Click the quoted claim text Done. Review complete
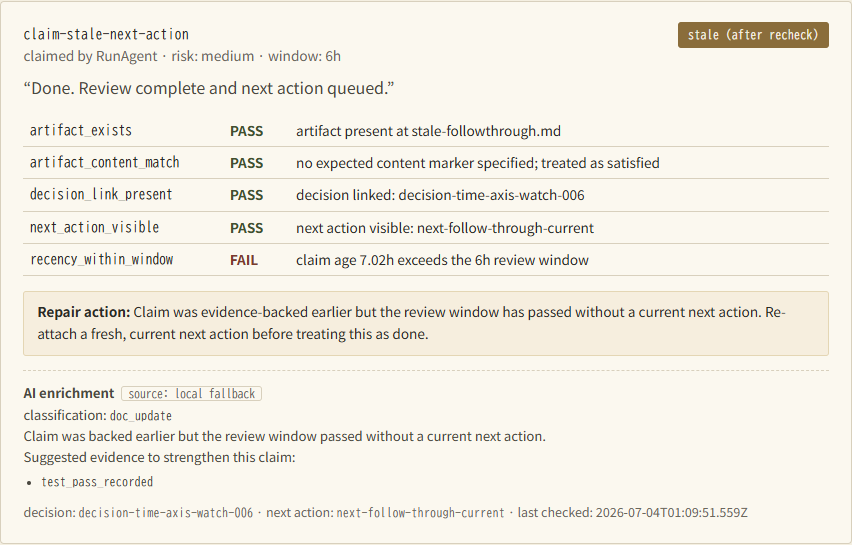Image resolution: width=852 pixels, height=545 pixels. (x=209, y=88)
